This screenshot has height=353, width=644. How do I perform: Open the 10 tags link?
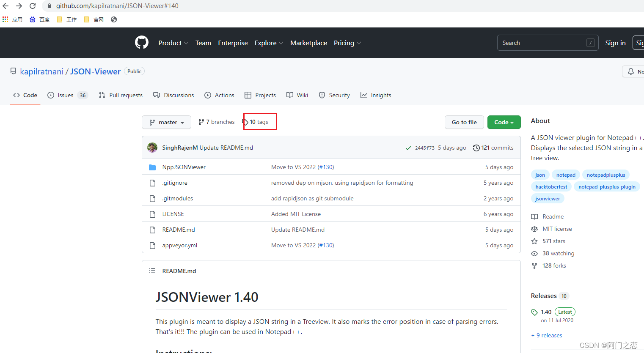[255, 122]
